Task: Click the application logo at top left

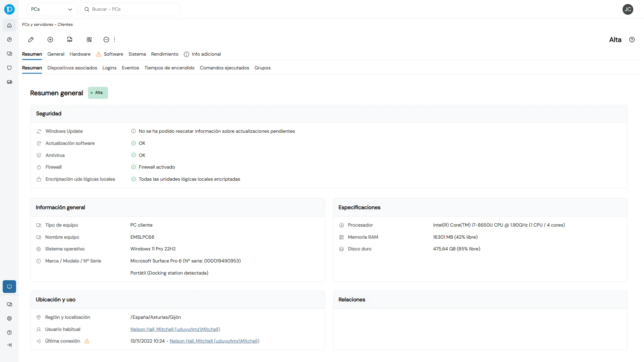Action: coord(9,9)
